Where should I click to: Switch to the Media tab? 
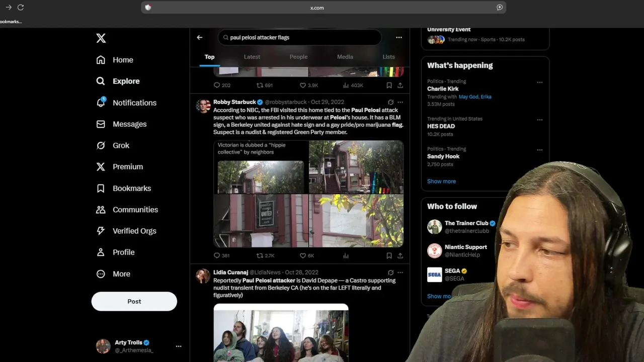click(x=345, y=57)
